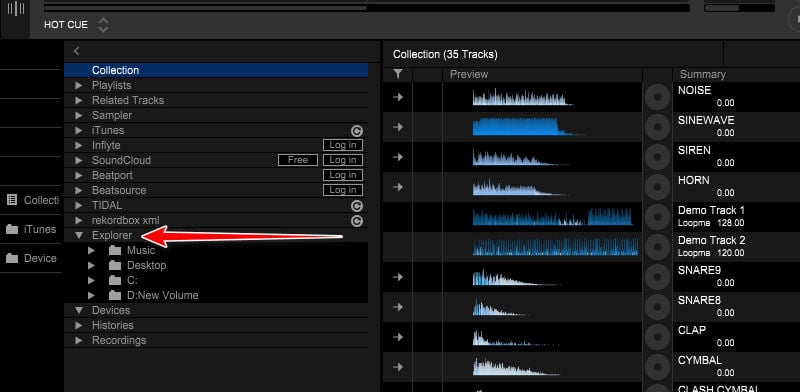Log in to Beatport

[x=343, y=176]
